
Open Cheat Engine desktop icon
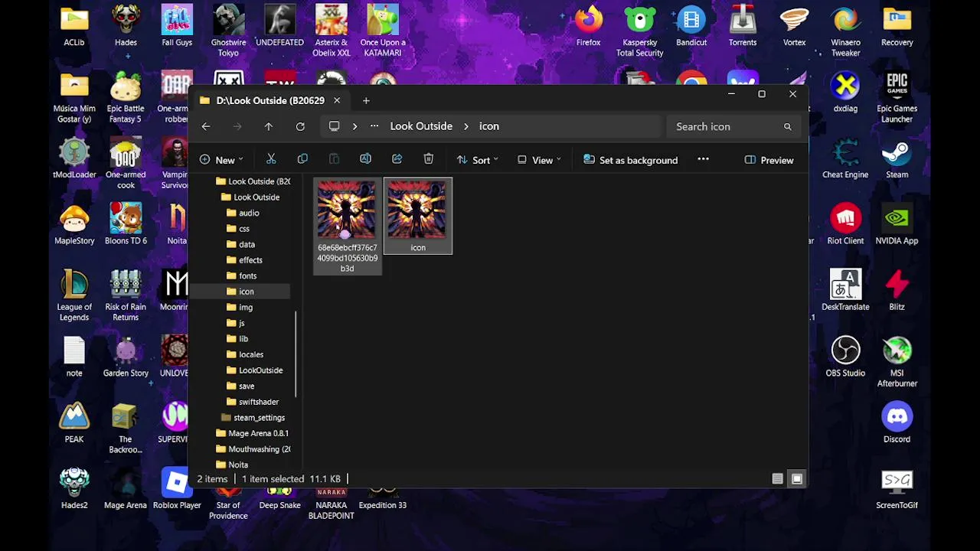pos(845,159)
